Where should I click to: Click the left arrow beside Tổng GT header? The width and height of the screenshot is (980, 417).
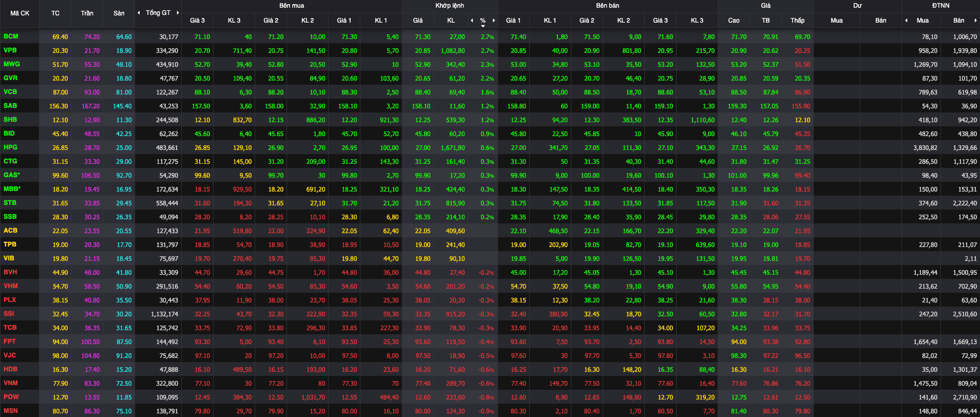[x=139, y=13]
